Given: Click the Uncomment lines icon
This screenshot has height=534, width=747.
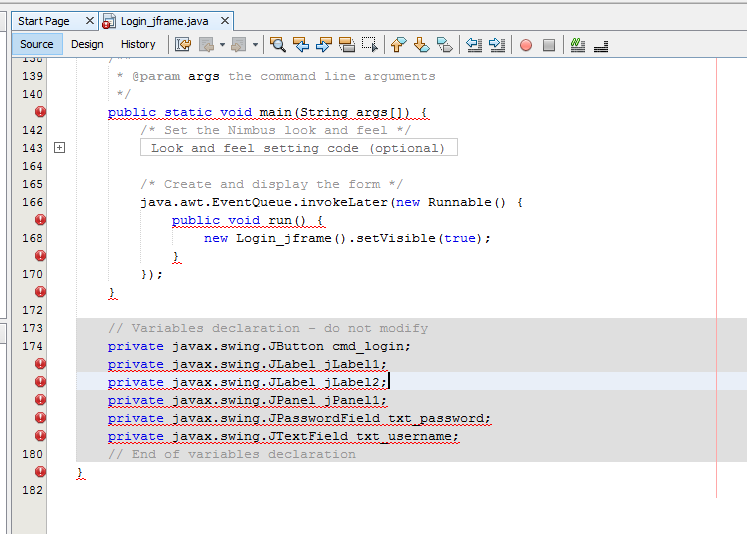Looking at the screenshot, I should [x=601, y=45].
